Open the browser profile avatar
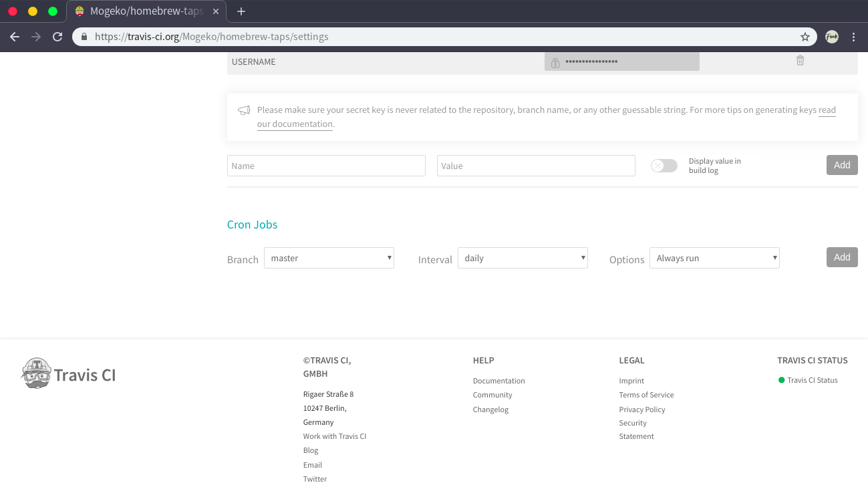Image resolution: width=868 pixels, height=495 pixels. pos(832,37)
